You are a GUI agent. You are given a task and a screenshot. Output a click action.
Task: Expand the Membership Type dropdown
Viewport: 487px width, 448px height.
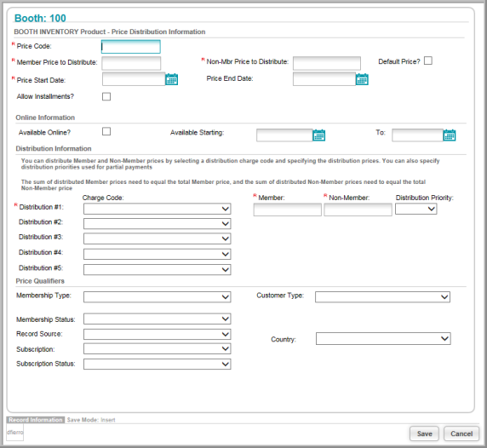click(x=158, y=297)
